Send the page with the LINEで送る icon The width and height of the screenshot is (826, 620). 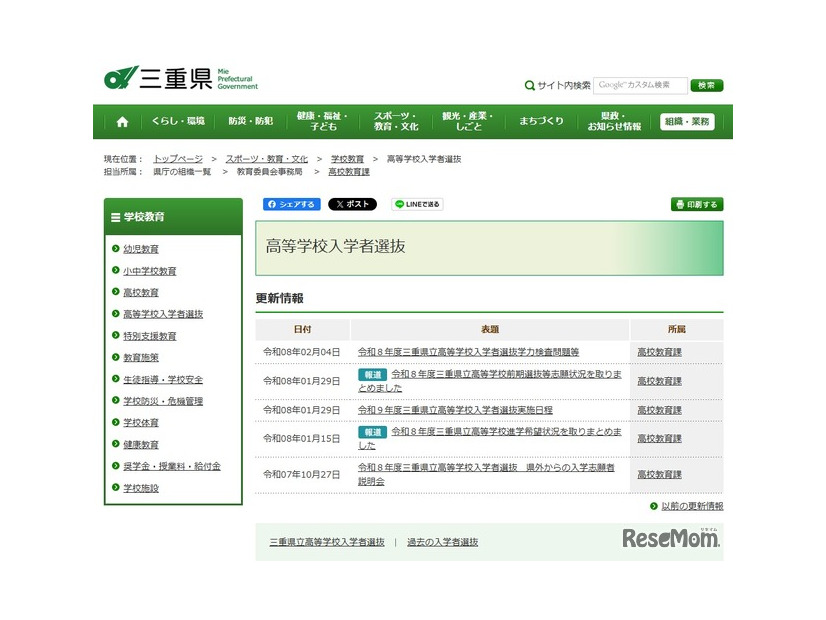coord(400,204)
